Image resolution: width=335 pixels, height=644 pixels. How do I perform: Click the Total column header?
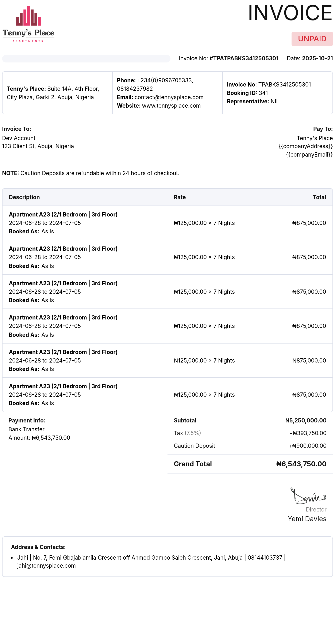(319, 197)
